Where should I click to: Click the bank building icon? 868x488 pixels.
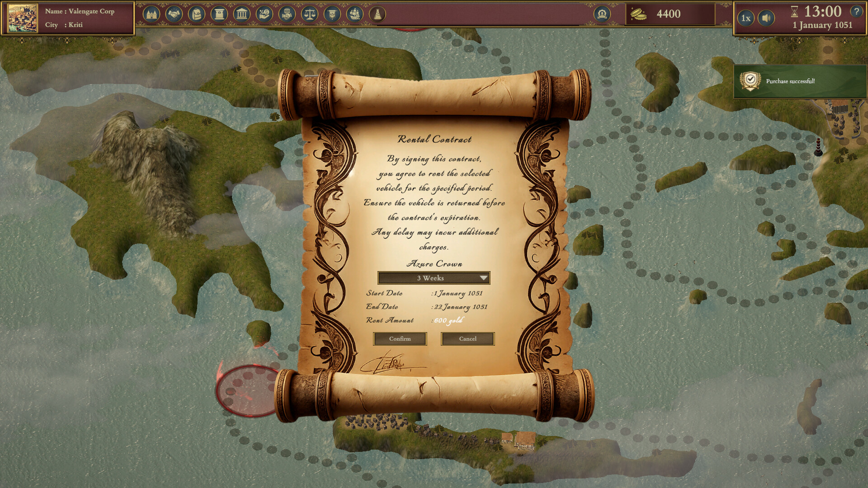pyautogui.click(x=242, y=14)
